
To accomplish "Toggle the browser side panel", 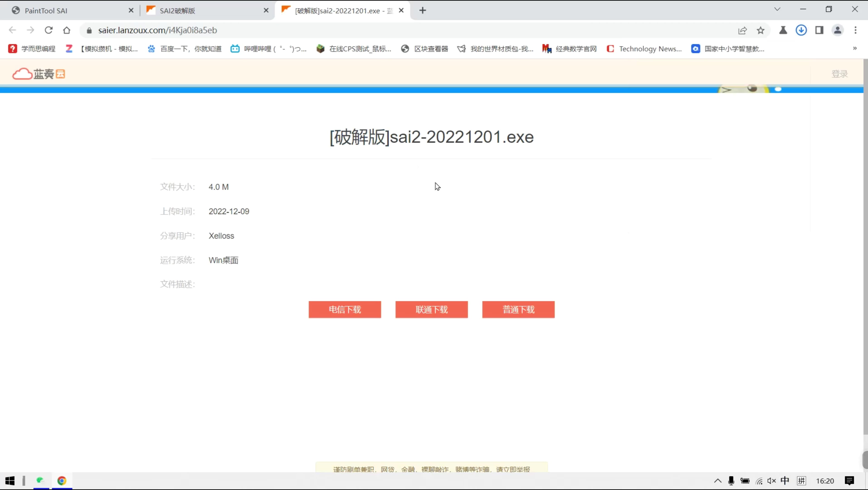I will pos(819,30).
